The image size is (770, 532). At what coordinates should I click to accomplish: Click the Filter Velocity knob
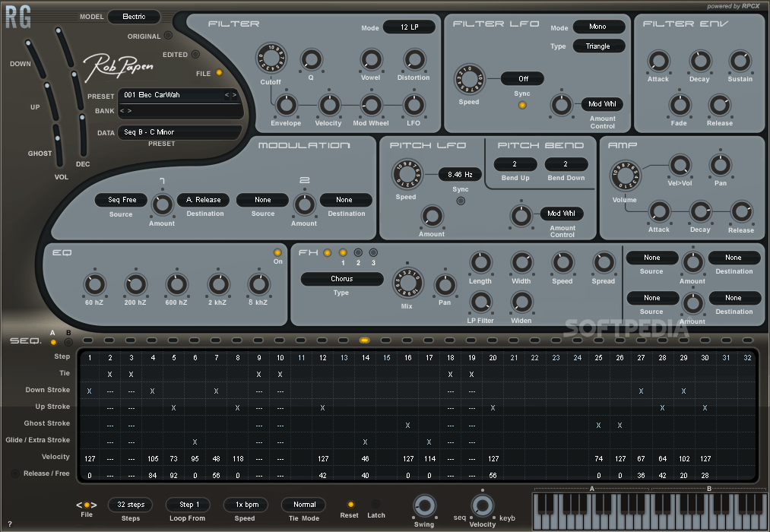[329, 105]
